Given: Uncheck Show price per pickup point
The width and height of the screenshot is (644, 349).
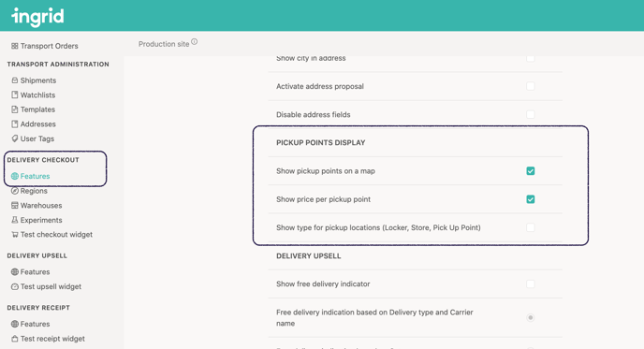Looking at the screenshot, I should 530,199.
